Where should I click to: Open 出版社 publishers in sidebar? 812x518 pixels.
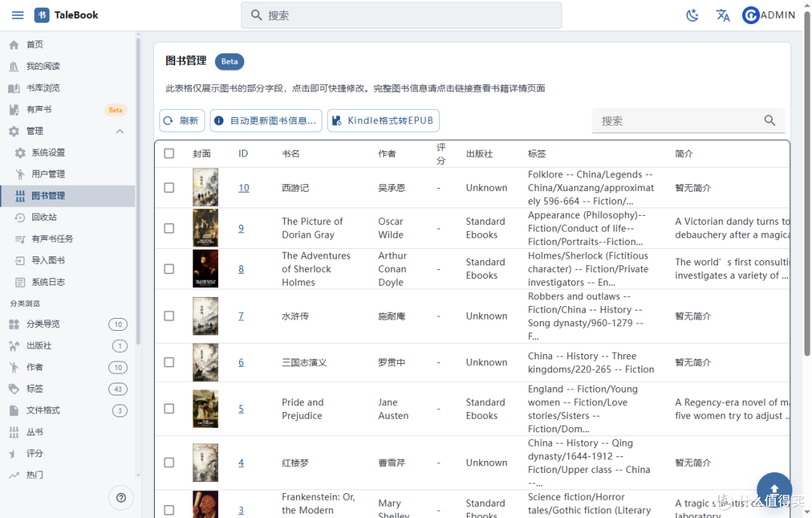pyautogui.click(x=68, y=346)
